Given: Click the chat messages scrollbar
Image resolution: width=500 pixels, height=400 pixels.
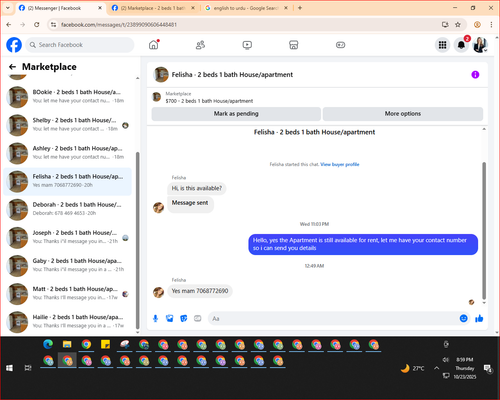Looking at the screenshot, I should (x=484, y=230).
